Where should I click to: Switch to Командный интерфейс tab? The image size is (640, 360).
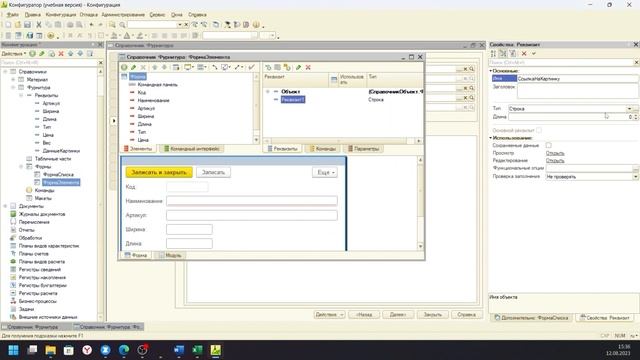191,149
